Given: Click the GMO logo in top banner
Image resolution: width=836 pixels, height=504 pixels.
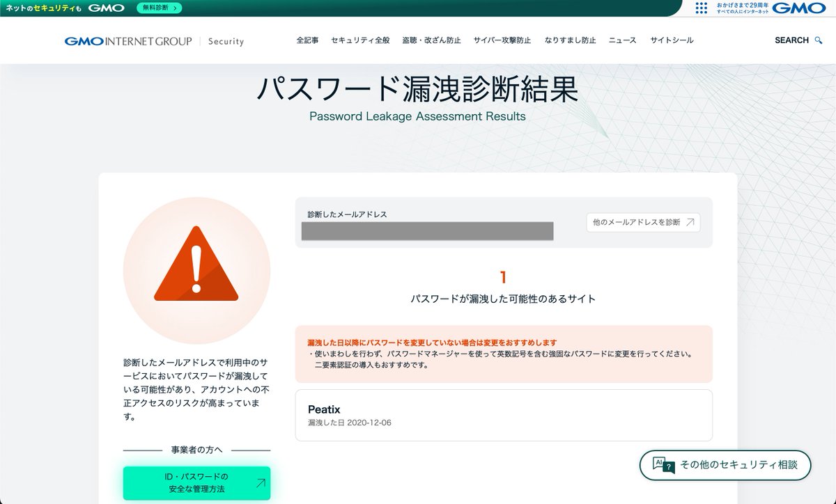Looking at the screenshot, I should click(106, 8).
